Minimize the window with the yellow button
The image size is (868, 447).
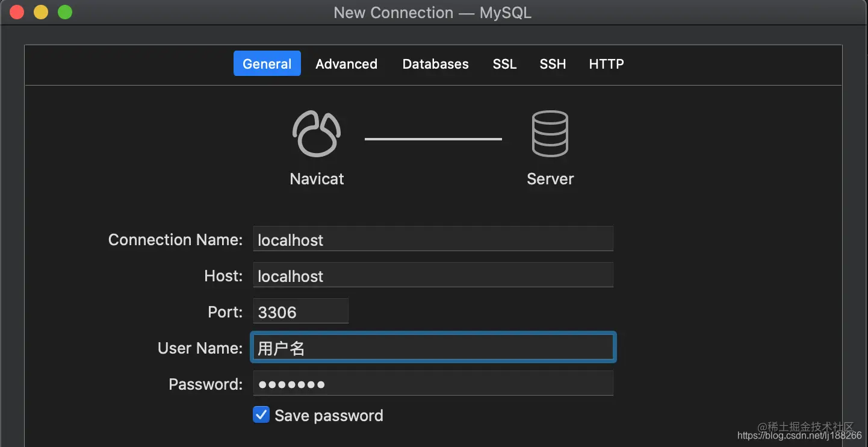(41, 12)
